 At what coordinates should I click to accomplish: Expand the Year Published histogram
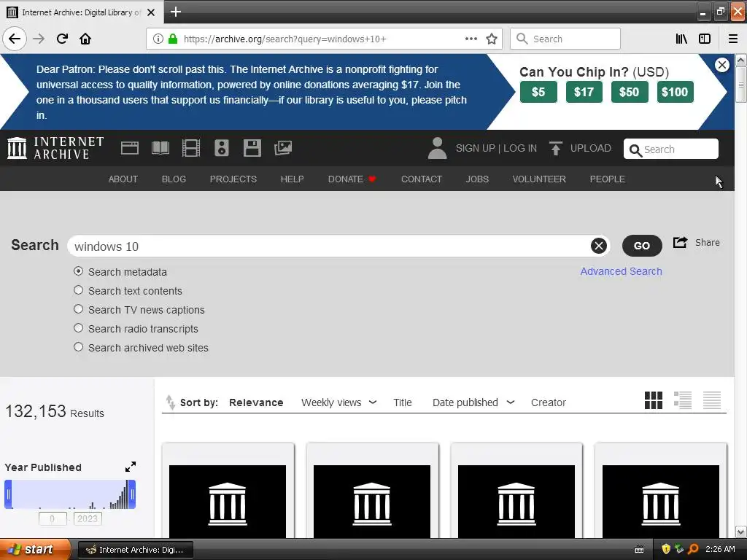click(x=130, y=467)
